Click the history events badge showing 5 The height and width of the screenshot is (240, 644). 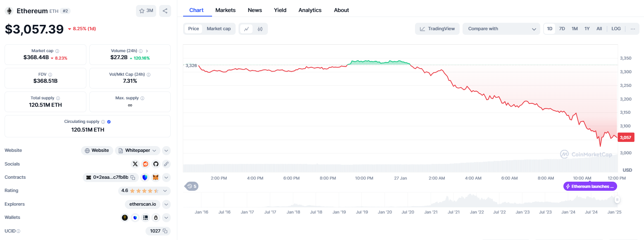click(x=191, y=186)
